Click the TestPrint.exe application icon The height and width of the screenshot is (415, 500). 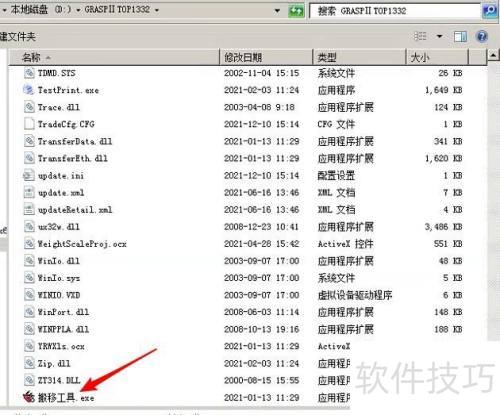point(29,90)
